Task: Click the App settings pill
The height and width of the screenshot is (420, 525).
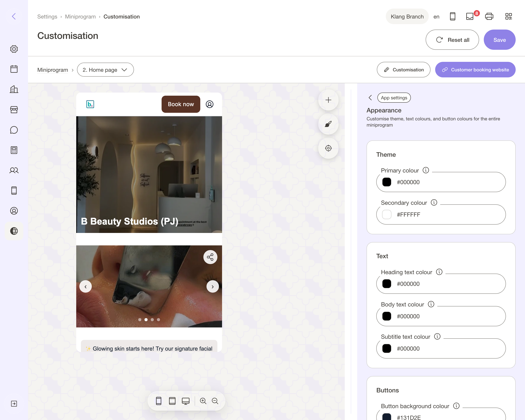Action: coord(394,98)
